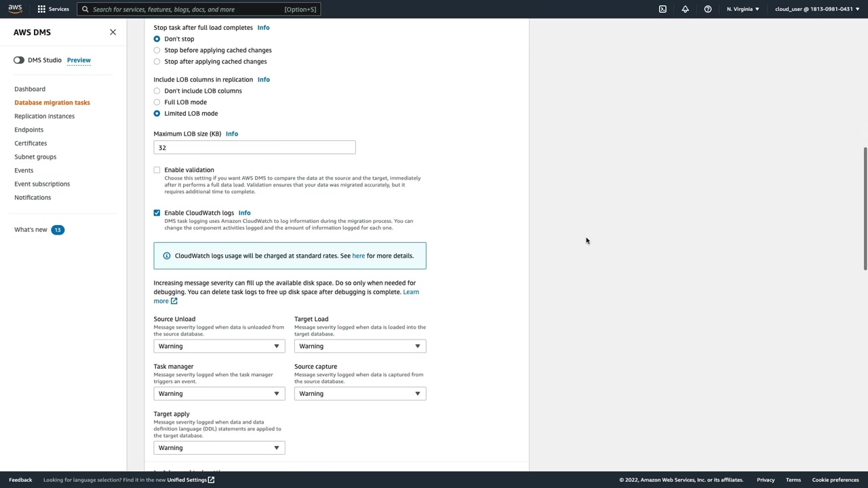Open Endpoints page in sidebar

coord(28,129)
